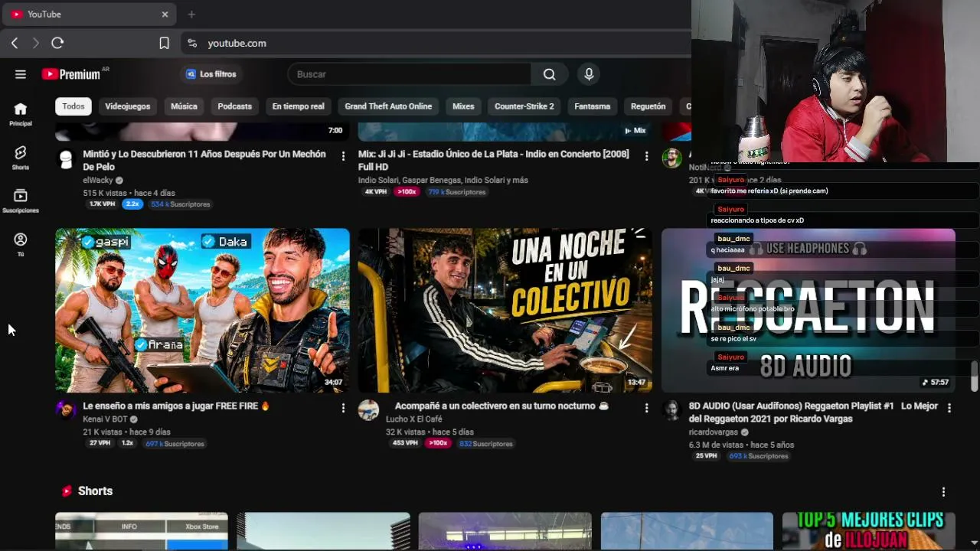Open the Lucho X El Café avatar
The height and width of the screenshot is (551, 980).
pyautogui.click(x=368, y=409)
